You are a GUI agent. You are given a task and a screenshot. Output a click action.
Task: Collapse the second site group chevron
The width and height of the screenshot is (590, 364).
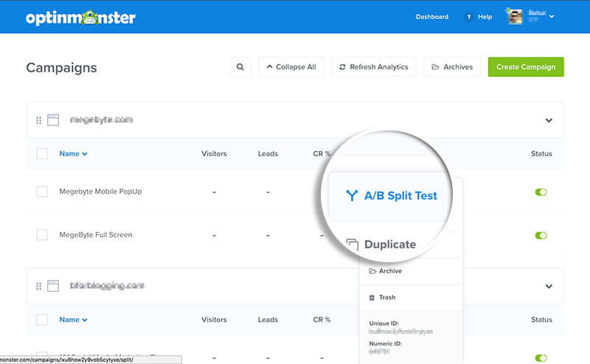[x=549, y=286]
